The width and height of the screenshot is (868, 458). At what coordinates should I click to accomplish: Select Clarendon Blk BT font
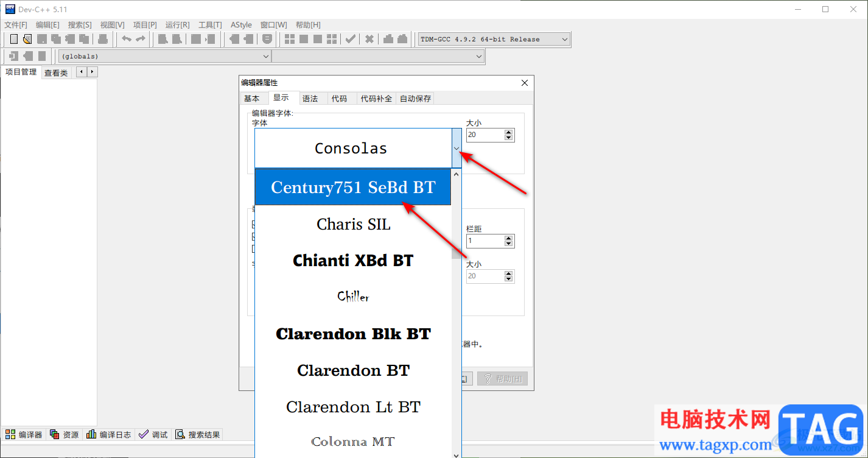(353, 334)
